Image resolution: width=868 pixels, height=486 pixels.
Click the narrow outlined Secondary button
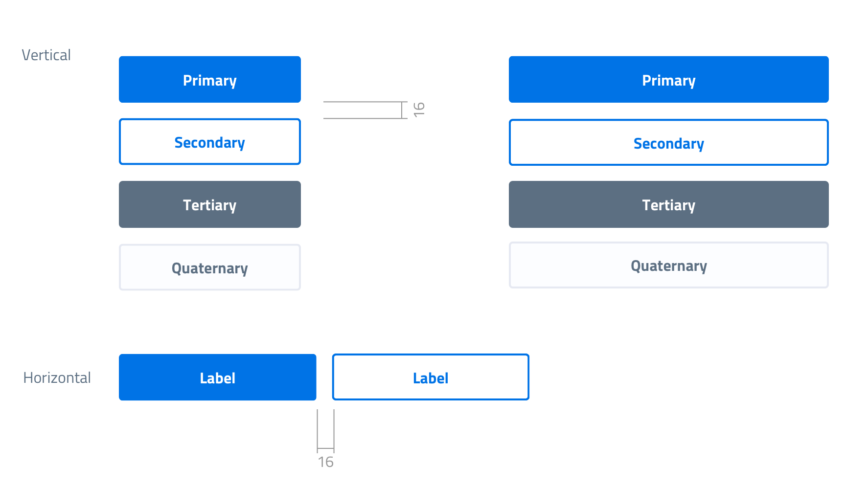(x=209, y=142)
